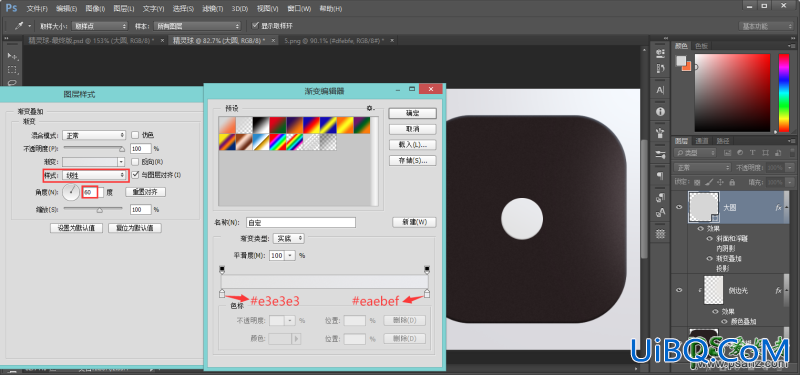This screenshot has width=800, height=375.
Task: Toggle 颜色叠加 effect visibility on 侧边光
Action: point(724,321)
